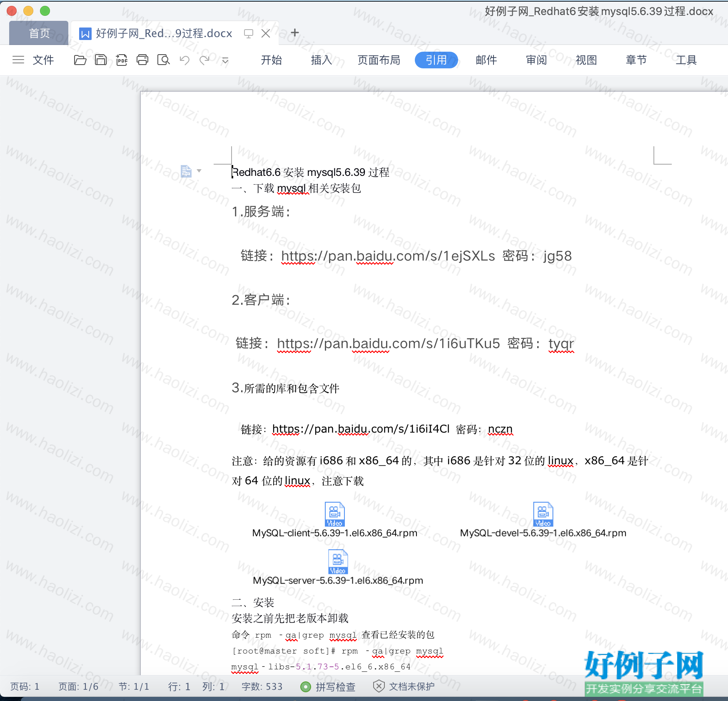
Task: Click the 页面: 1/6 status entry
Action: coord(78,686)
